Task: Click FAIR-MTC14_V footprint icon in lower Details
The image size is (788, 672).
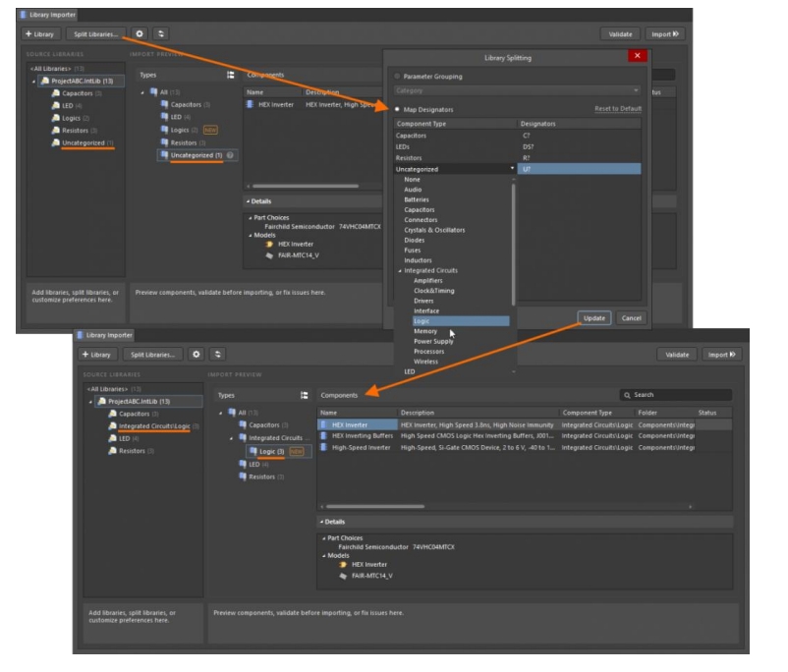Action: click(343, 576)
